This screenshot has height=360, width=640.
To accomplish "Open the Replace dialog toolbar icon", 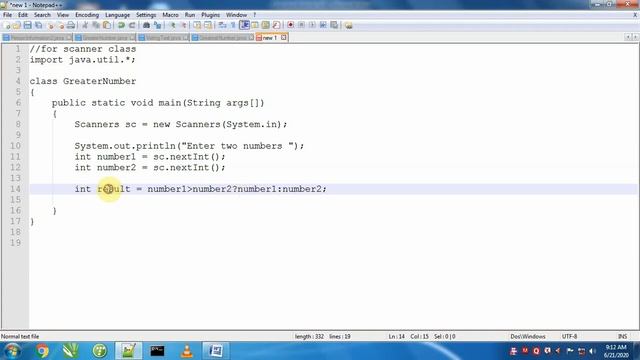I will (x=157, y=25).
